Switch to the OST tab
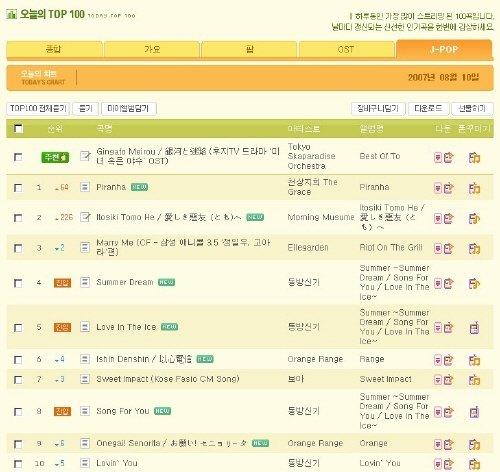This screenshot has height=472, width=500. [346, 49]
